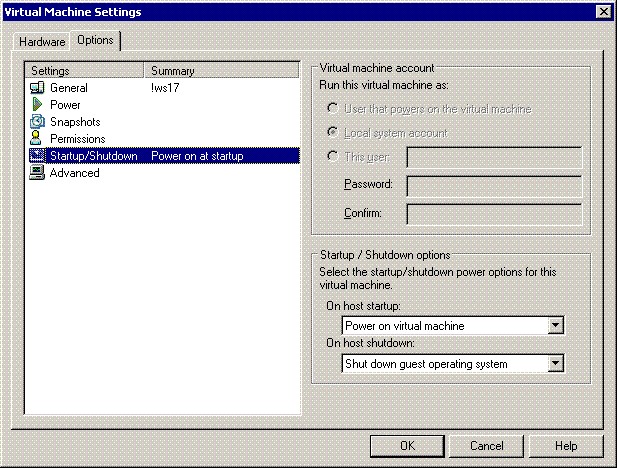Click the General settings computer icon
The width and height of the screenshot is (617, 468).
[37, 88]
